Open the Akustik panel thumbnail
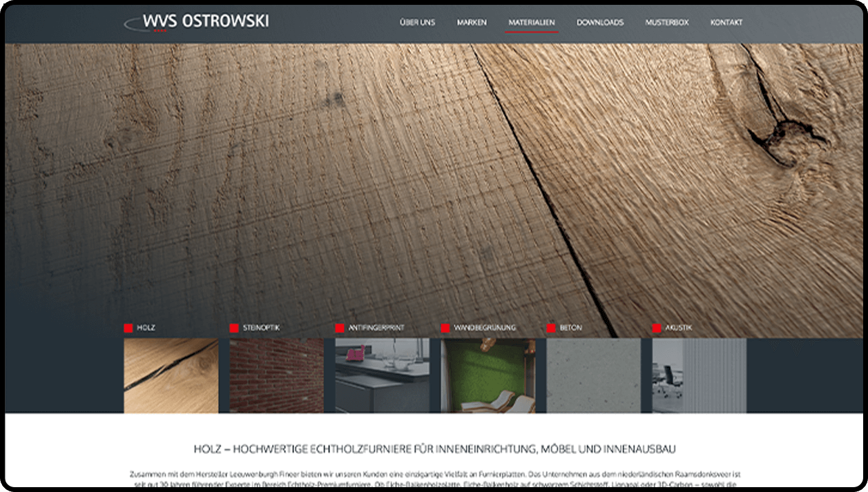The image size is (868, 492). click(699, 375)
